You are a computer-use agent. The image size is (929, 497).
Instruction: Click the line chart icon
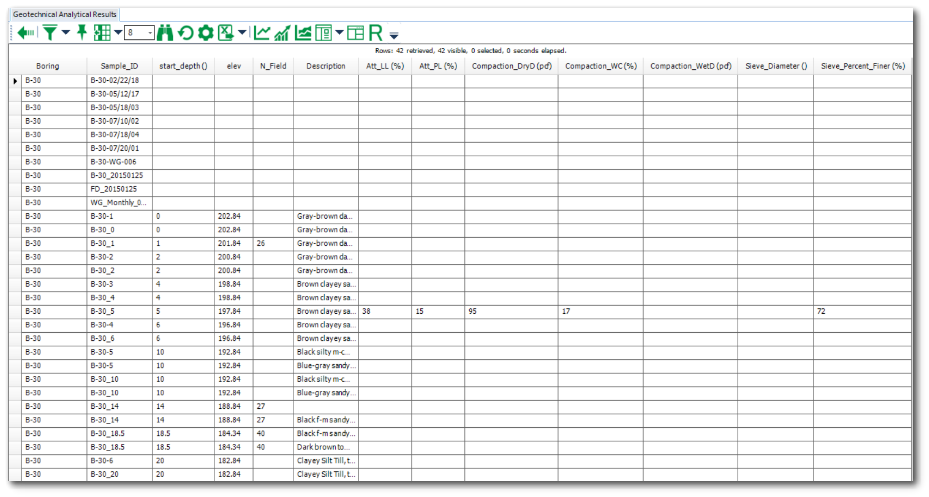(x=262, y=33)
